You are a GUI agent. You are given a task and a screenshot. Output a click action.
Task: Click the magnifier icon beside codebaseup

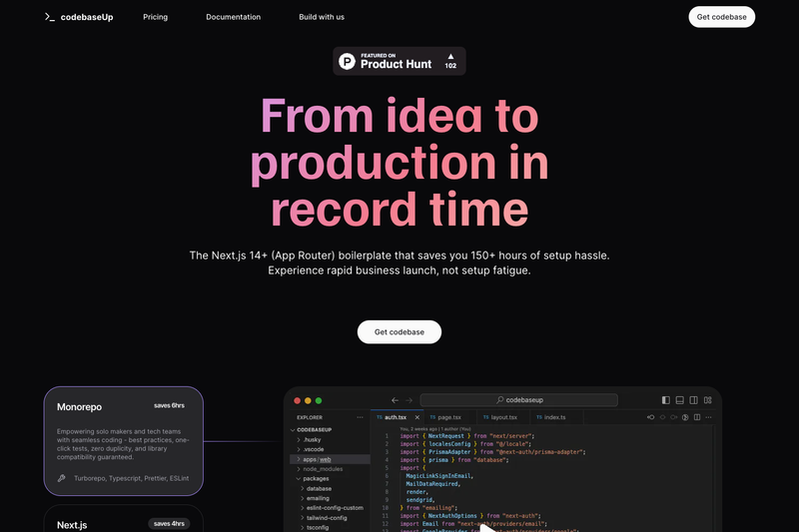[x=500, y=399]
